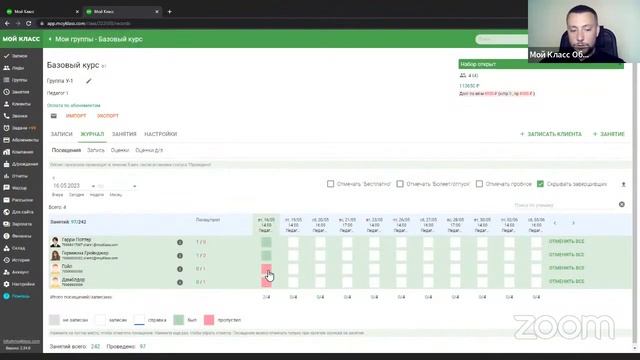Open Аккаунт in sidebar
Viewport: 640px width, 360px height.
coord(16,272)
